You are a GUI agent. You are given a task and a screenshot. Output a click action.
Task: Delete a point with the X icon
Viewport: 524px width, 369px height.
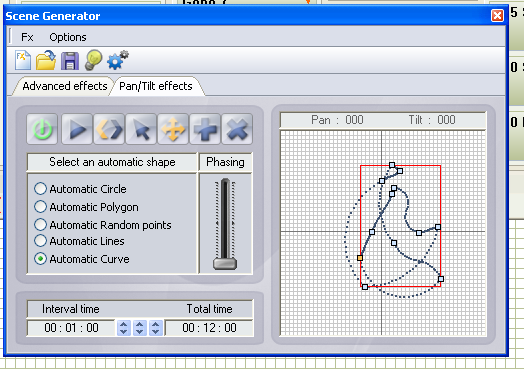(237, 129)
